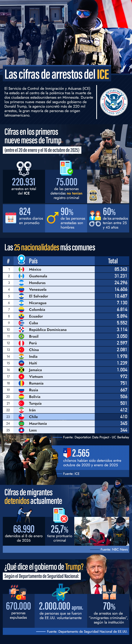Click the 'Fuente: NBC News' source text
Viewport: 132px width, 644px height.
coord(114,549)
